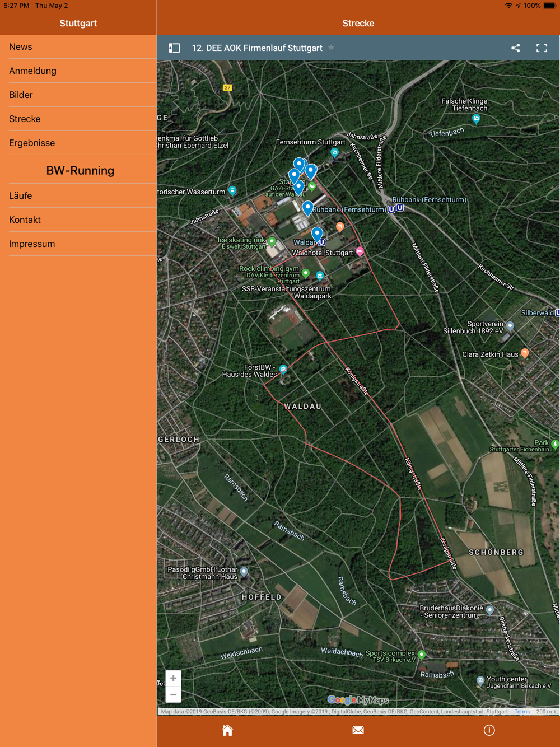Tap the Pasodi Lothar Christmann-Haus marker
The height and width of the screenshot is (747, 560).
click(244, 572)
